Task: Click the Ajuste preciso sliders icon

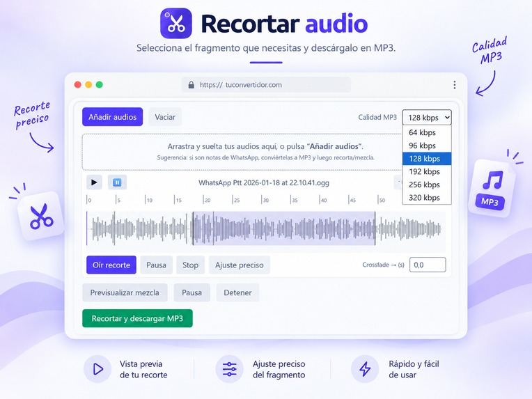Action: pyautogui.click(x=230, y=369)
